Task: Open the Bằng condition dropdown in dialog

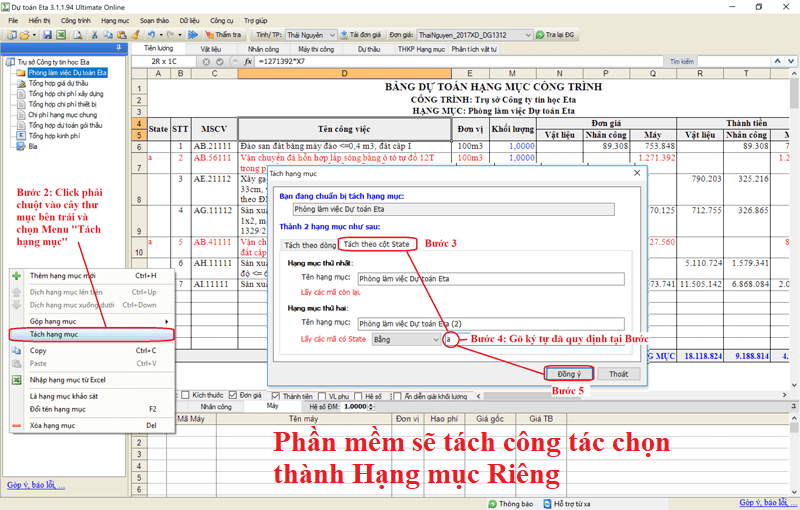Action: point(435,339)
